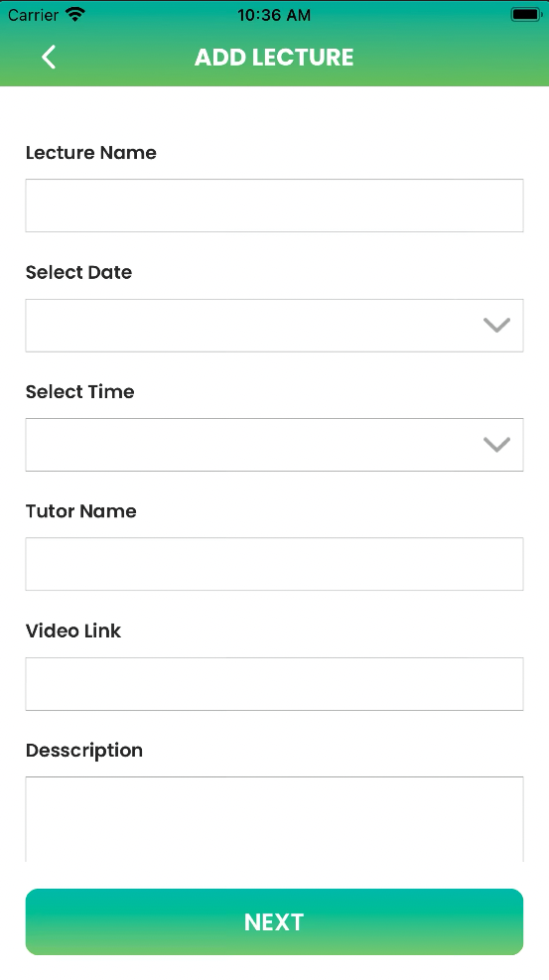Image resolution: width=549 pixels, height=980 pixels.
Task: Open the Select Time field
Action: pyautogui.click(x=274, y=445)
